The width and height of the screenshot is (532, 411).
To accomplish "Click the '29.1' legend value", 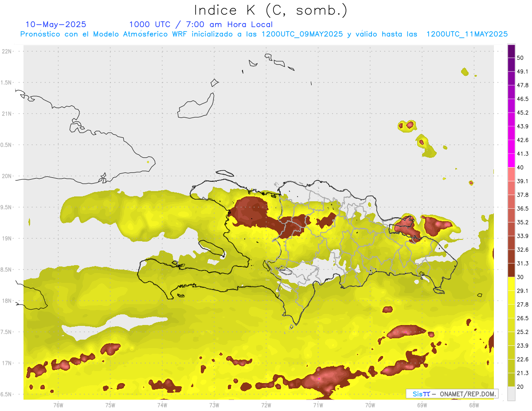I will click(x=523, y=291).
